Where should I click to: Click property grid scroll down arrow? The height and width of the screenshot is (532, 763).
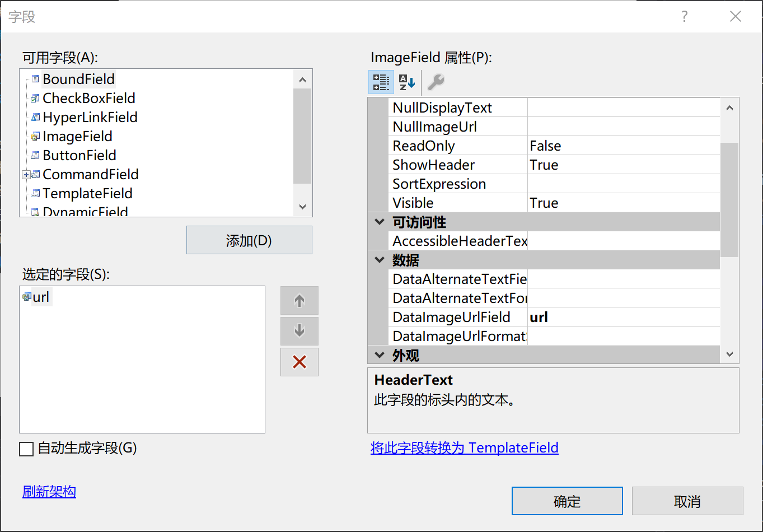click(x=729, y=354)
